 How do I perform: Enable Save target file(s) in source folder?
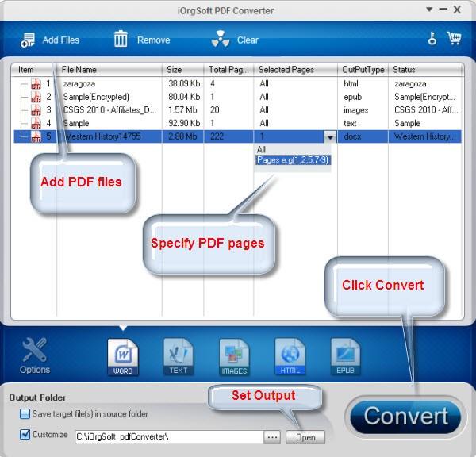pos(25,413)
